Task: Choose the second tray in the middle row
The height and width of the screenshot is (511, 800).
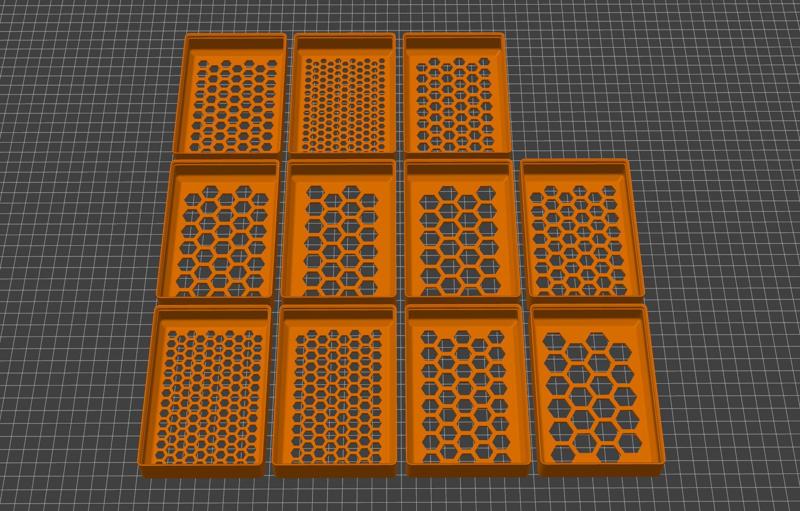Action: 339,232
